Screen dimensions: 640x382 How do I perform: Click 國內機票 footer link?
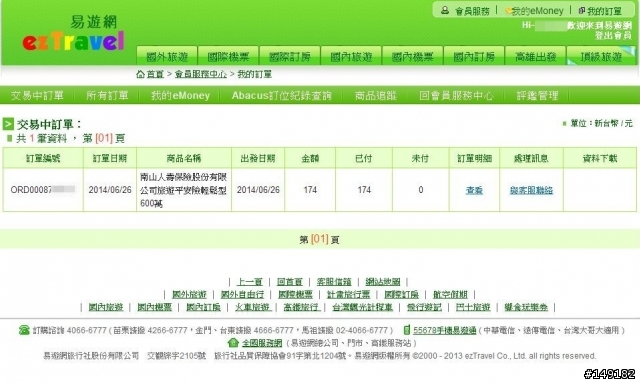[154, 307]
